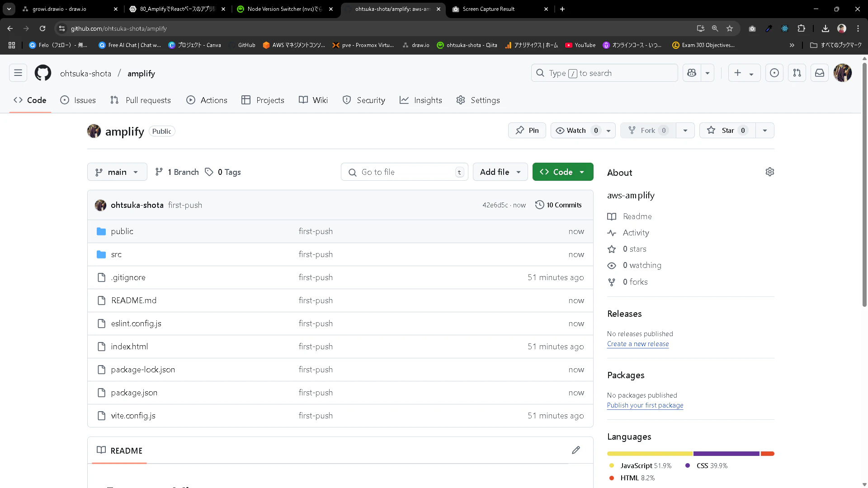
Task: Pin the amplify repository
Action: coord(527,131)
